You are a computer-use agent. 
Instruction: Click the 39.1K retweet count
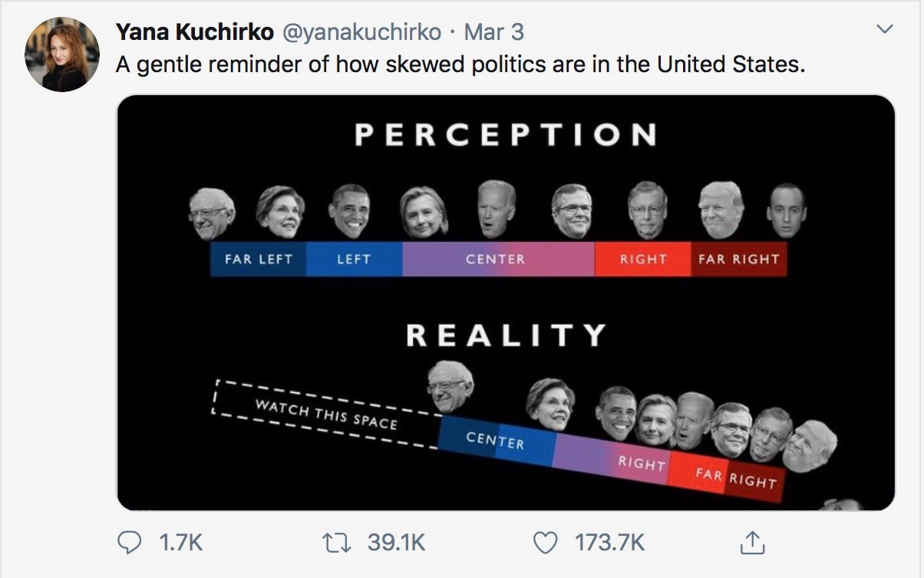pyautogui.click(x=396, y=543)
